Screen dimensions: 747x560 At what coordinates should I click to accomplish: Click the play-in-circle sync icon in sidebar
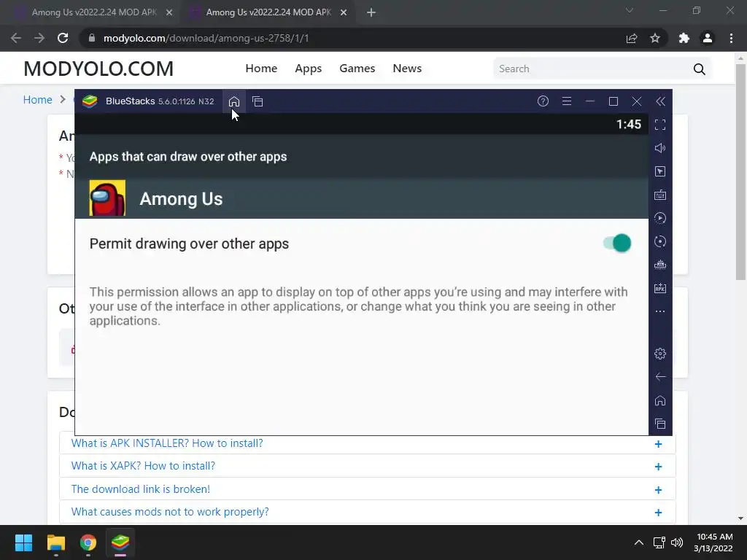click(x=660, y=218)
